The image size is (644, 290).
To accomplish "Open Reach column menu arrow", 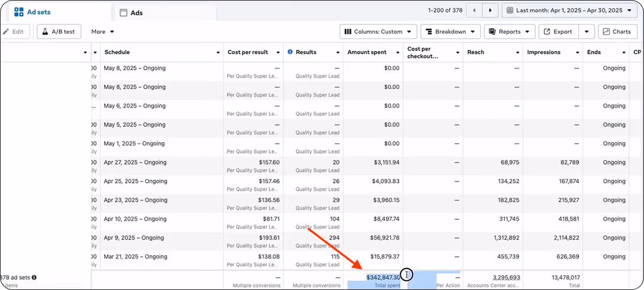I will (517, 53).
